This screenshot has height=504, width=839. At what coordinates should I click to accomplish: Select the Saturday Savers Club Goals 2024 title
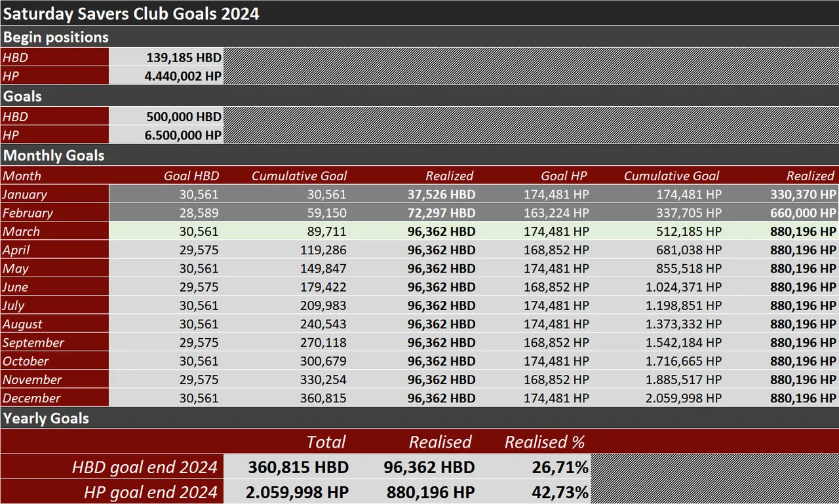[x=131, y=13]
